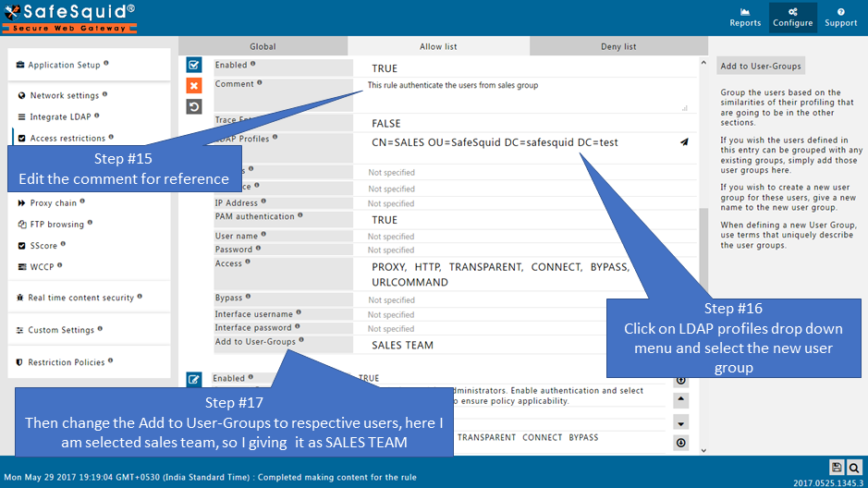Viewport: 868px width, 488px height.
Task: Change the Enabled value TRUE
Action: (x=385, y=68)
